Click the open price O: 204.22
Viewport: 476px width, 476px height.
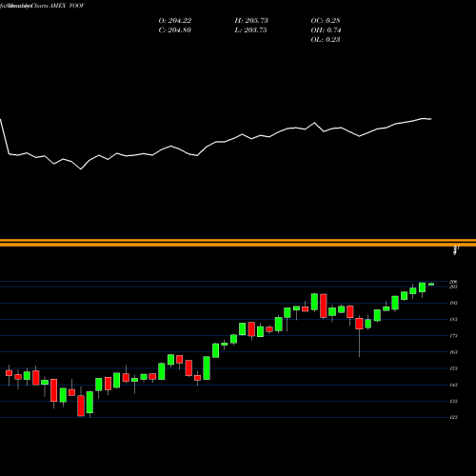click(175, 21)
